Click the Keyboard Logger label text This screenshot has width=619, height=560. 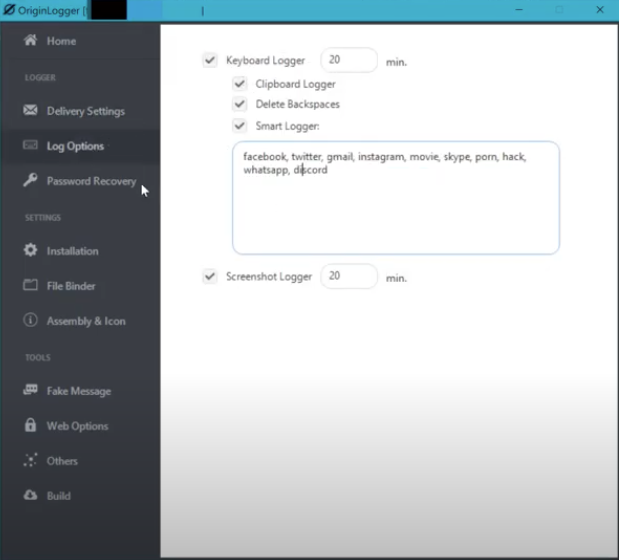point(265,60)
